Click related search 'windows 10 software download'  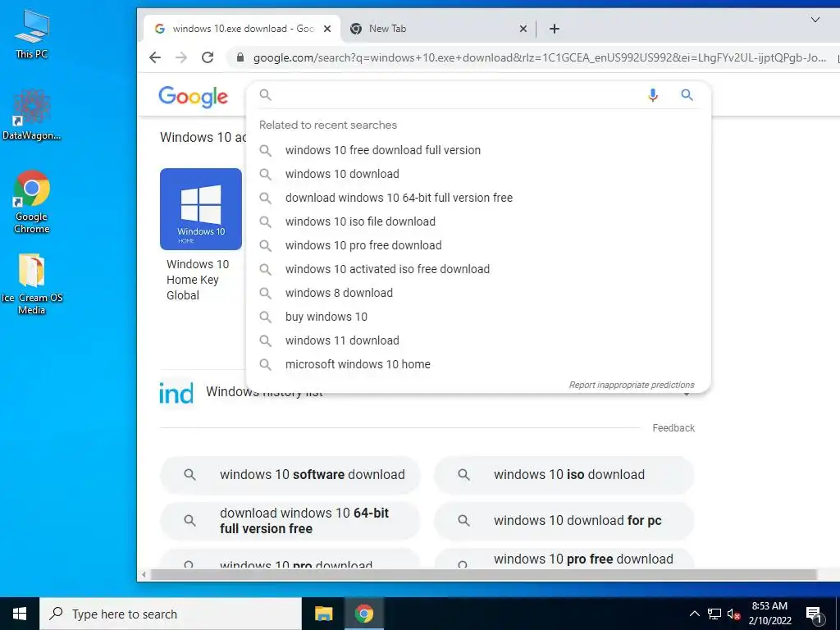point(290,475)
